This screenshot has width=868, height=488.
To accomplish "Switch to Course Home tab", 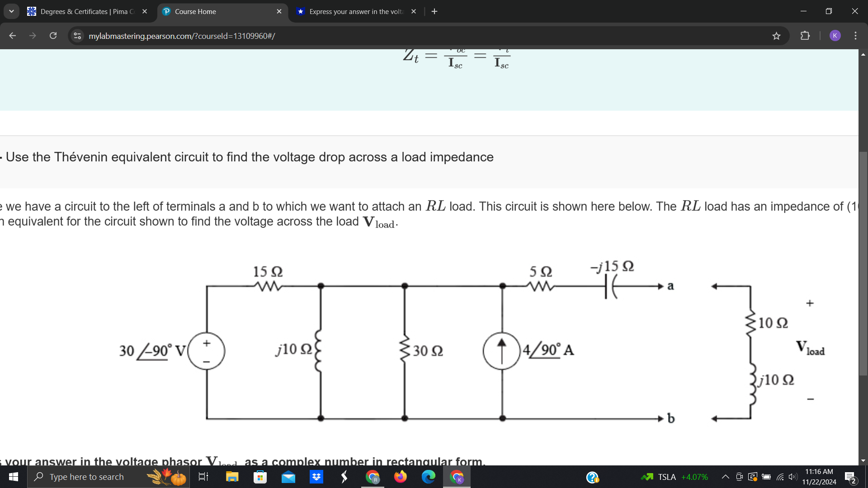I will coord(222,12).
